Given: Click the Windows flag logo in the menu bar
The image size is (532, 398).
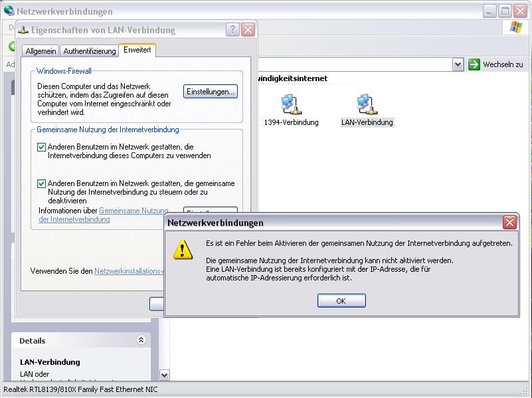Looking at the screenshot, I should point(515,27).
